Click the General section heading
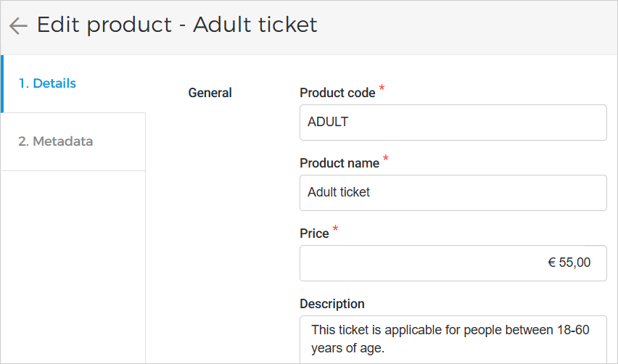 click(x=210, y=93)
